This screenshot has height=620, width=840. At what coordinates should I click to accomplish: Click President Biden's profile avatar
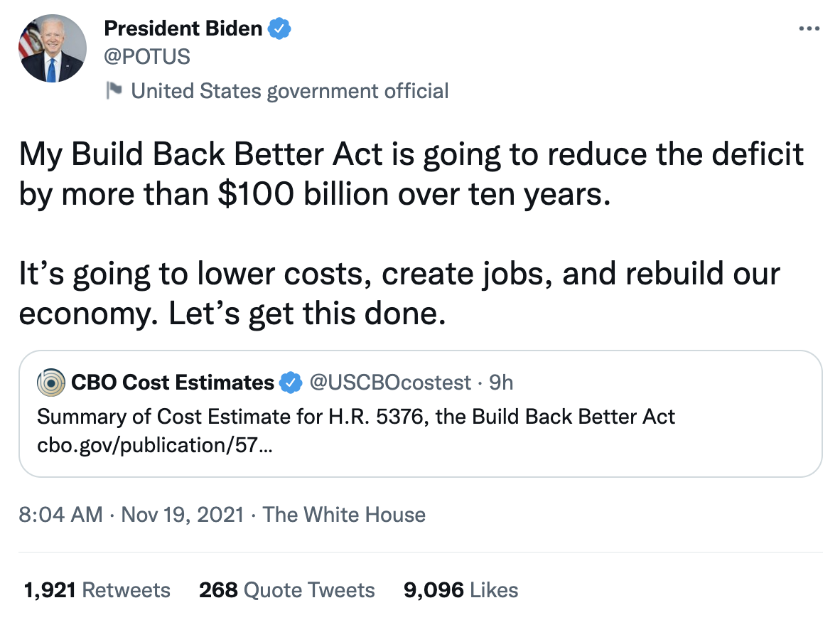[52, 49]
